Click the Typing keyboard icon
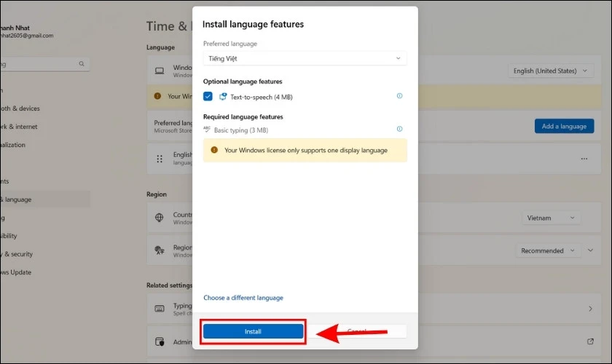 [160, 309]
